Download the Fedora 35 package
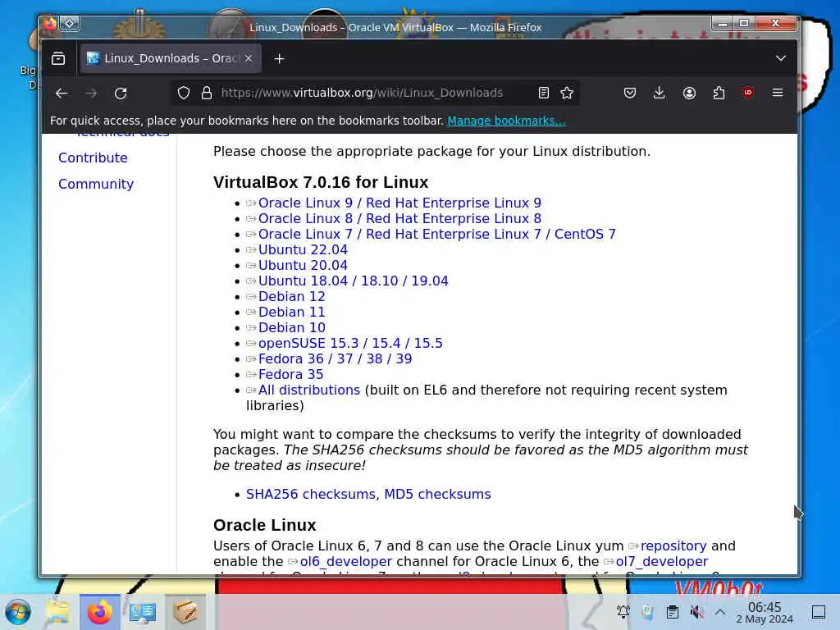Image resolution: width=840 pixels, height=630 pixels. point(291,374)
